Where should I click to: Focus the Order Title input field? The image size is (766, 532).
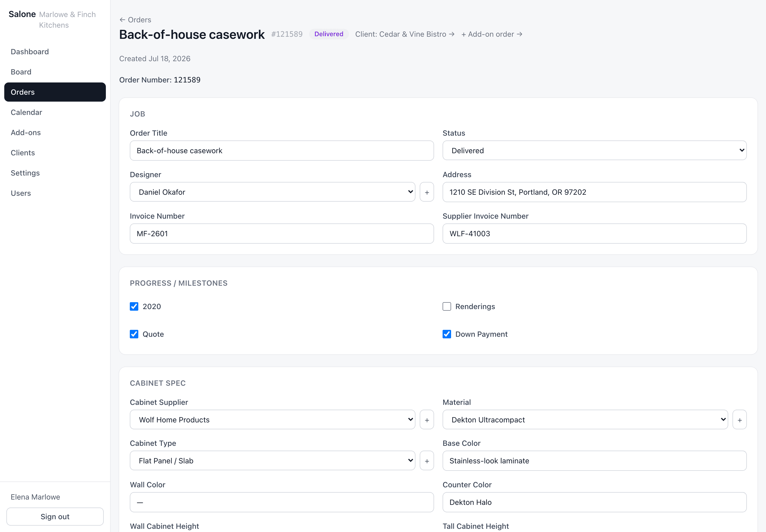[x=282, y=150]
